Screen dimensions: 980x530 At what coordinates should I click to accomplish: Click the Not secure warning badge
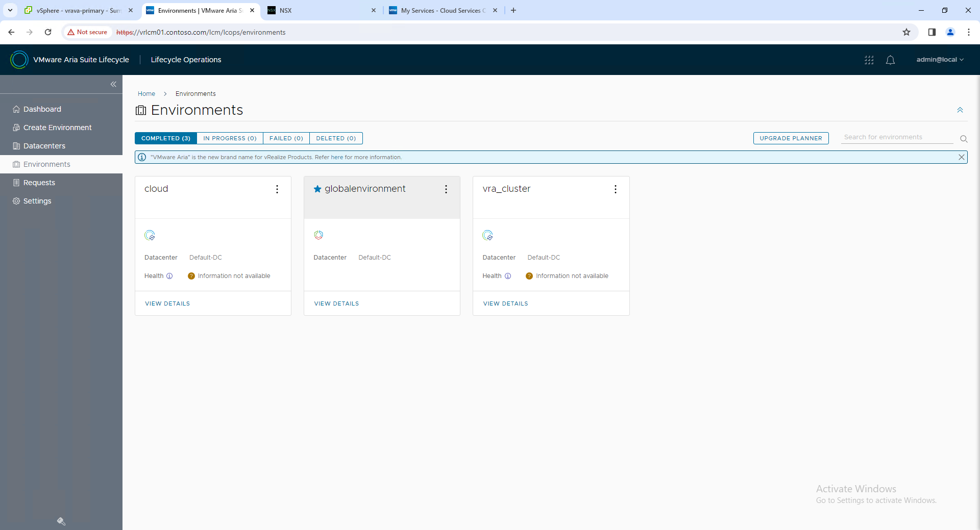point(87,32)
